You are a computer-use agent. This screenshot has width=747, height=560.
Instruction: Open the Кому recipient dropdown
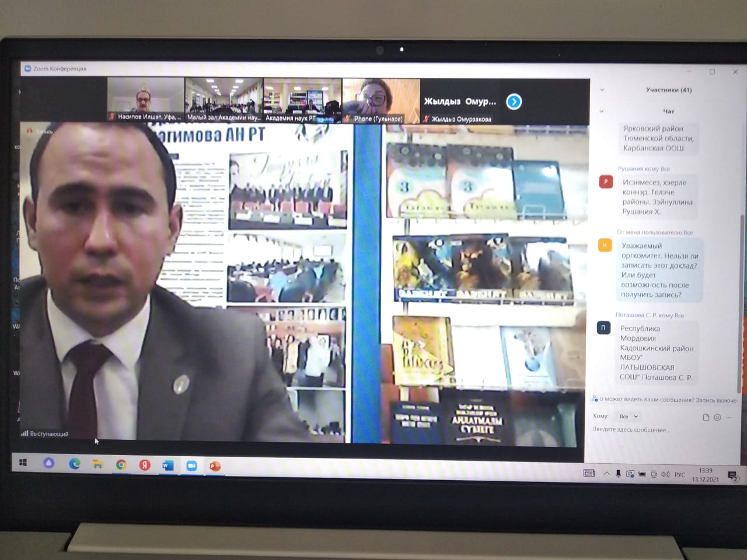tap(629, 416)
